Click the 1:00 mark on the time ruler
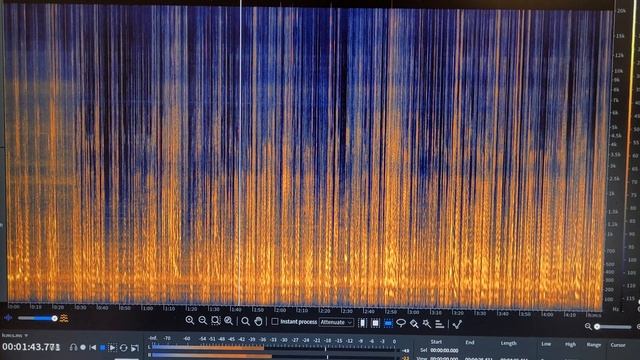Viewport: 640px width, 360px height. pyautogui.click(x=147, y=309)
